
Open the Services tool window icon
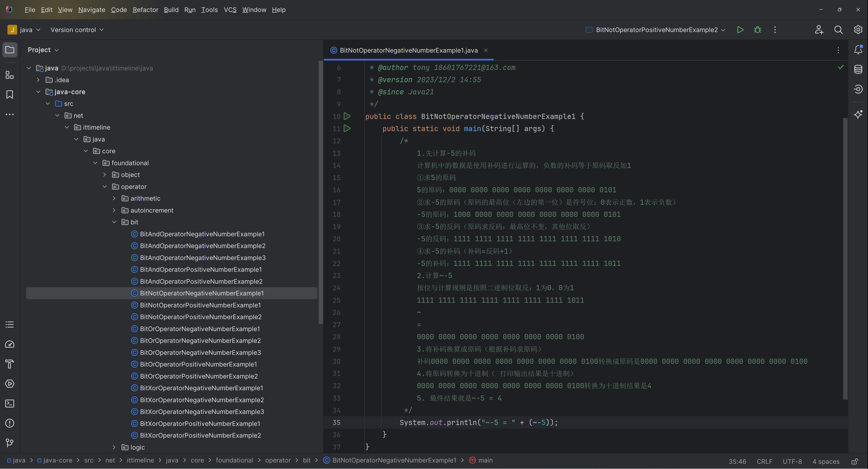tap(10, 384)
